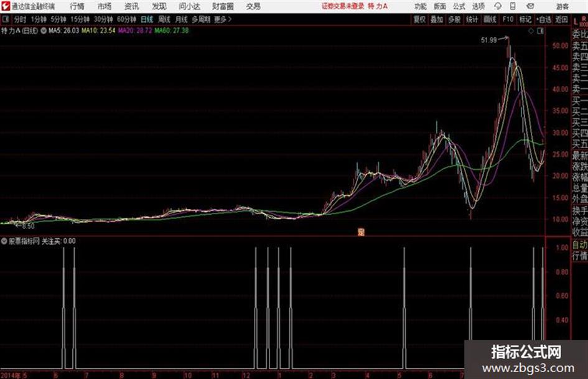Click the 特力A(日线) chart title
The image size is (588, 379).
point(19,30)
